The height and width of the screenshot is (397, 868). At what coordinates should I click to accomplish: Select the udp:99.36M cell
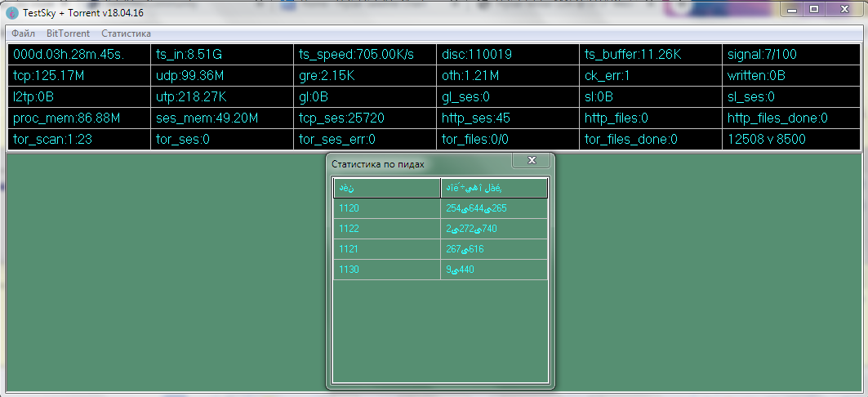pyautogui.click(x=222, y=76)
